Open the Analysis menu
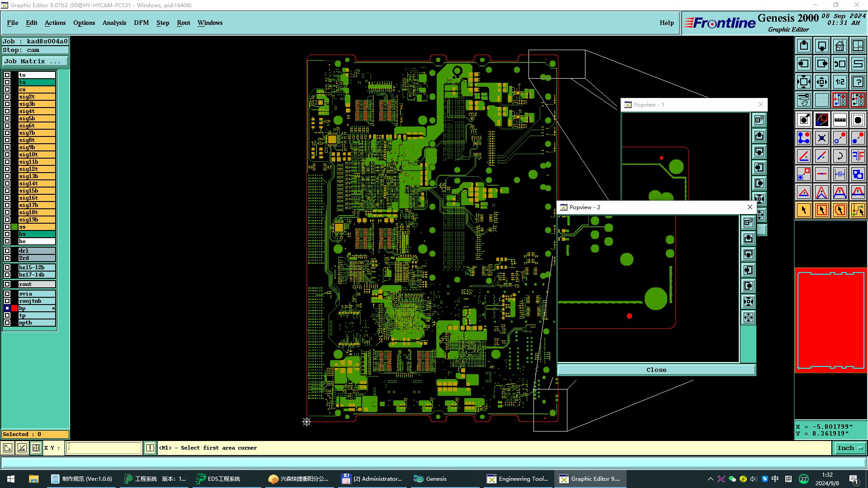This screenshot has height=488, width=868. click(114, 23)
